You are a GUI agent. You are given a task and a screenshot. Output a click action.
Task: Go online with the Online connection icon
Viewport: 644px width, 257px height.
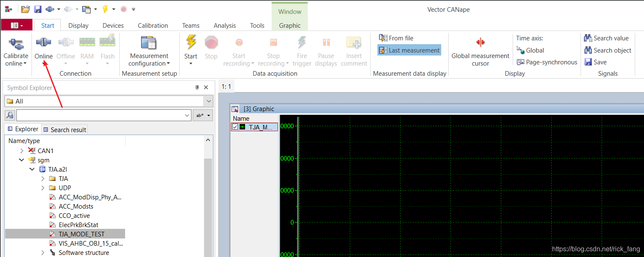point(43,42)
